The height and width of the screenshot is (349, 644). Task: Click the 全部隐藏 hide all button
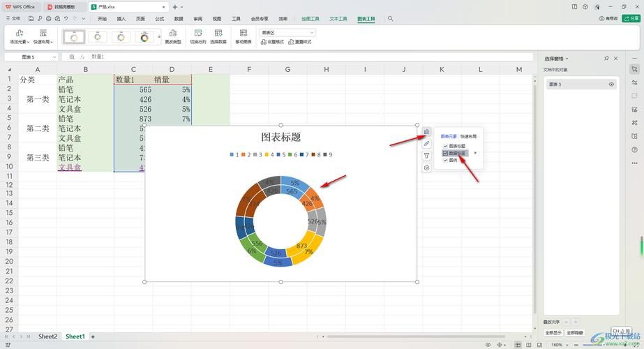pos(575,332)
